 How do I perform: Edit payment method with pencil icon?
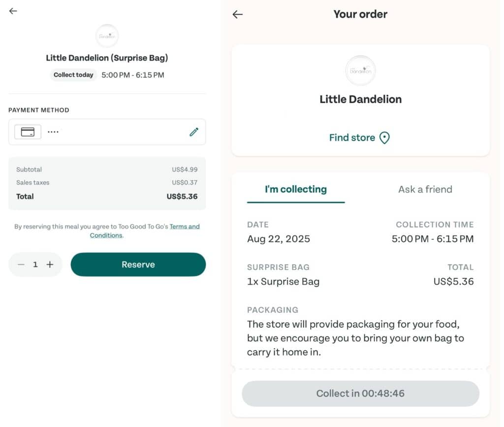click(x=194, y=132)
